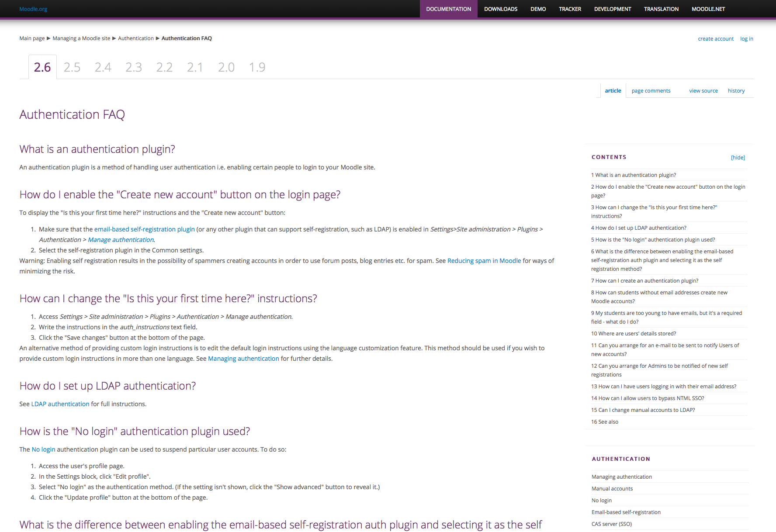Open the Moodle.org home link
This screenshot has width=776, height=532.
tap(33, 9)
